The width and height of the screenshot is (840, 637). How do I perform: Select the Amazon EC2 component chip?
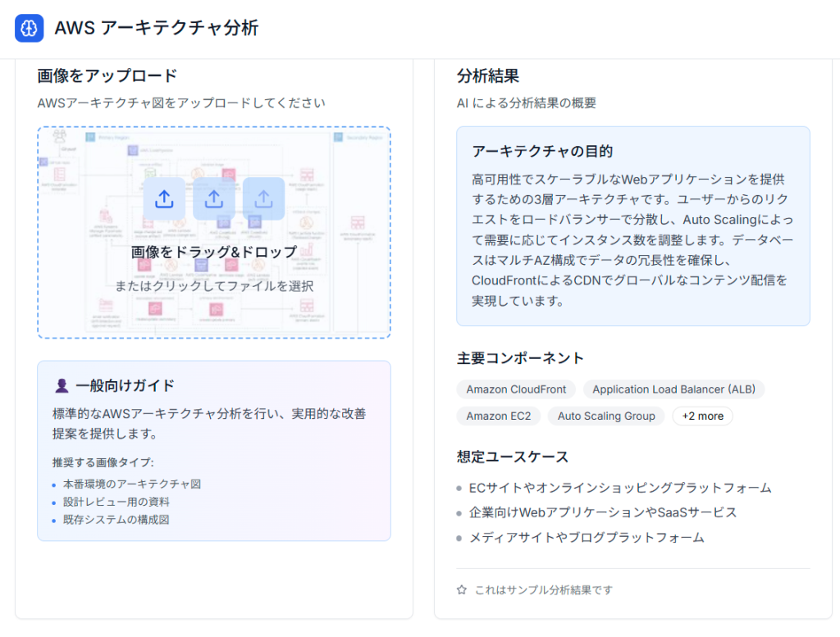(499, 416)
